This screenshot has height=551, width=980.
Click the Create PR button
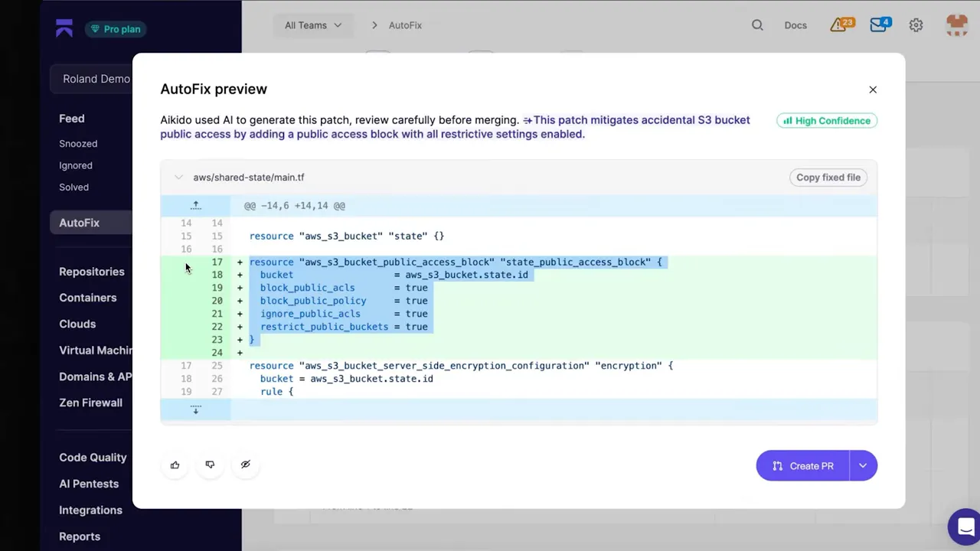click(802, 465)
